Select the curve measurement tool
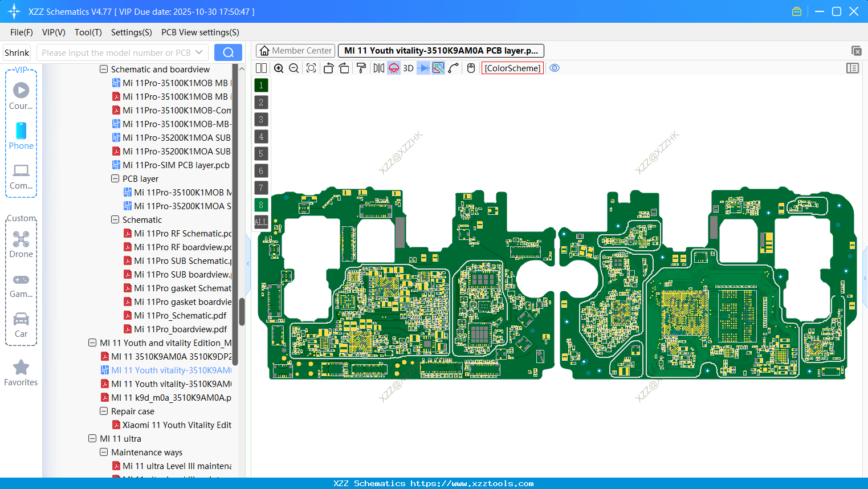868x489 pixels. 453,68
